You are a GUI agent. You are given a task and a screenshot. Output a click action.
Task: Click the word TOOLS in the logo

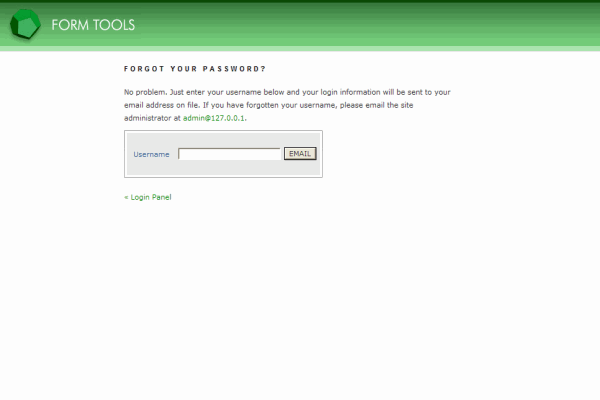113,25
